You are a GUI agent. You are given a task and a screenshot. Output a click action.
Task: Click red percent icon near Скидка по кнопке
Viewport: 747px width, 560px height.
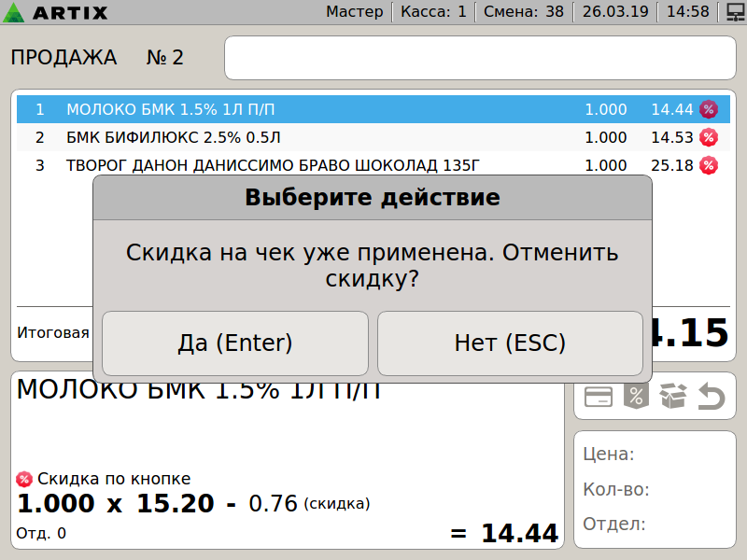[24, 479]
